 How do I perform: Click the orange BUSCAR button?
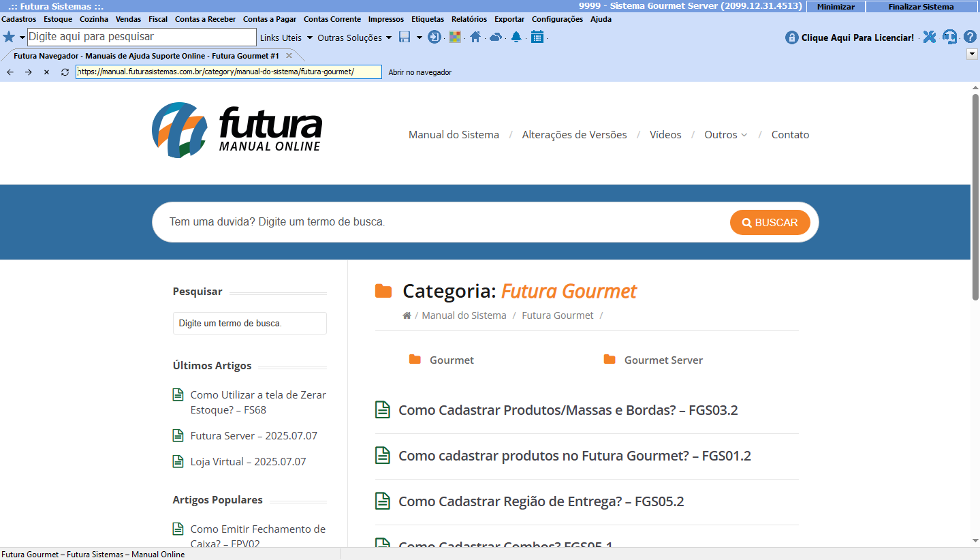(770, 223)
